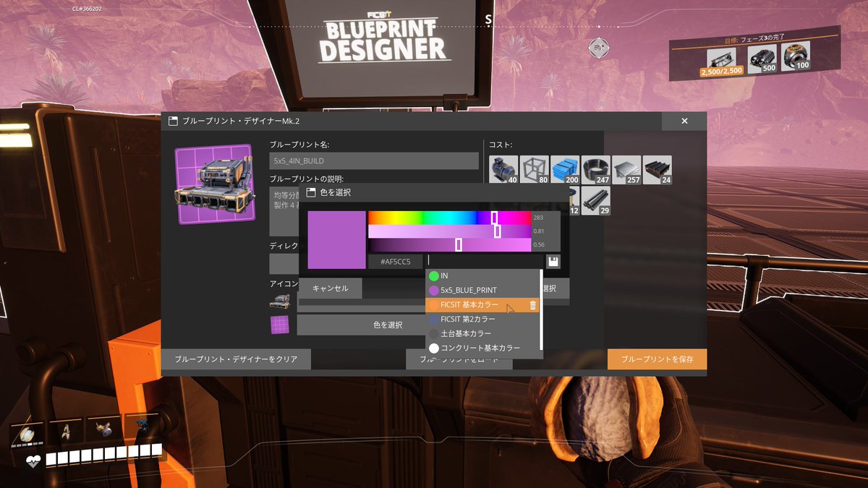Click the コスト: label
The height and width of the screenshot is (488, 868).
pos(501,145)
